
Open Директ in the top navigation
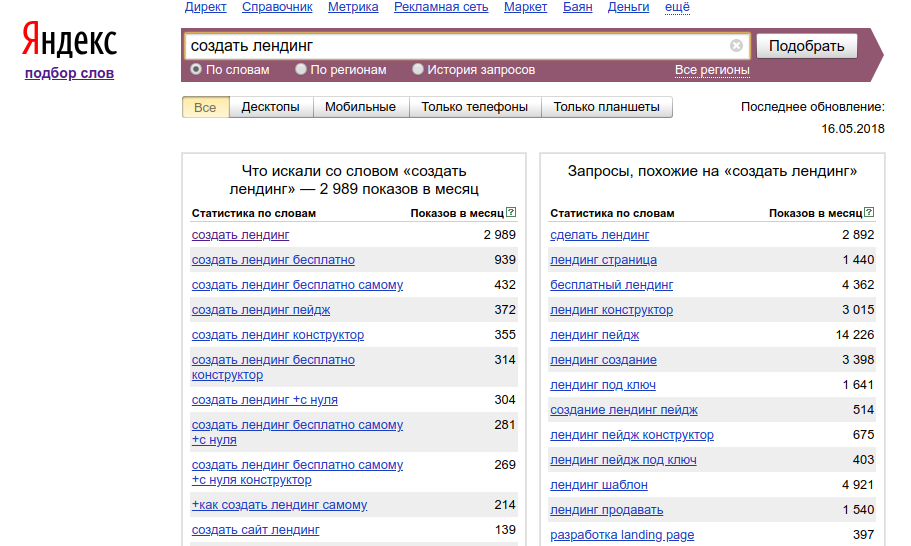pyautogui.click(x=205, y=7)
